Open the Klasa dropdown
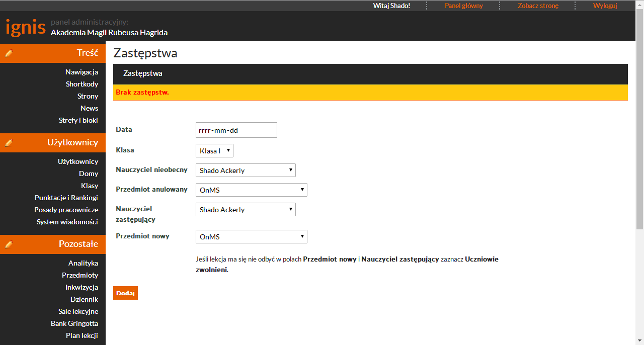 click(214, 151)
